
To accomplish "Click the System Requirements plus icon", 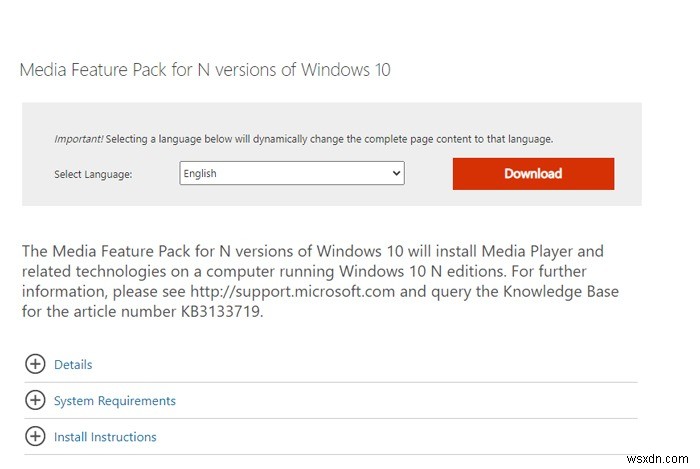I will (x=35, y=401).
